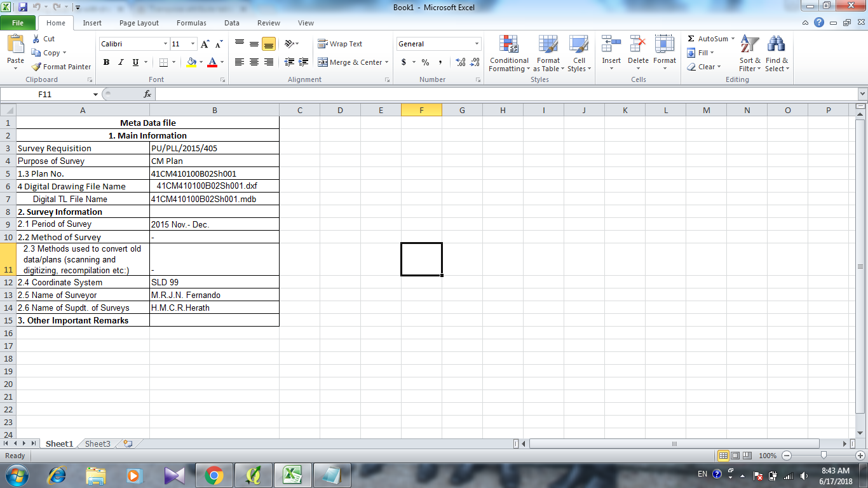Image resolution: width=868 pixels, height=488 pixels.
Task: Click Decrease Font Size icon
Action: 218,44
